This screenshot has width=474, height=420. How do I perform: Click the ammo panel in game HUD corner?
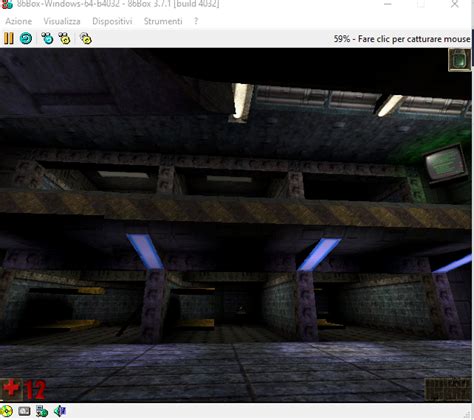tap(448, 389)
